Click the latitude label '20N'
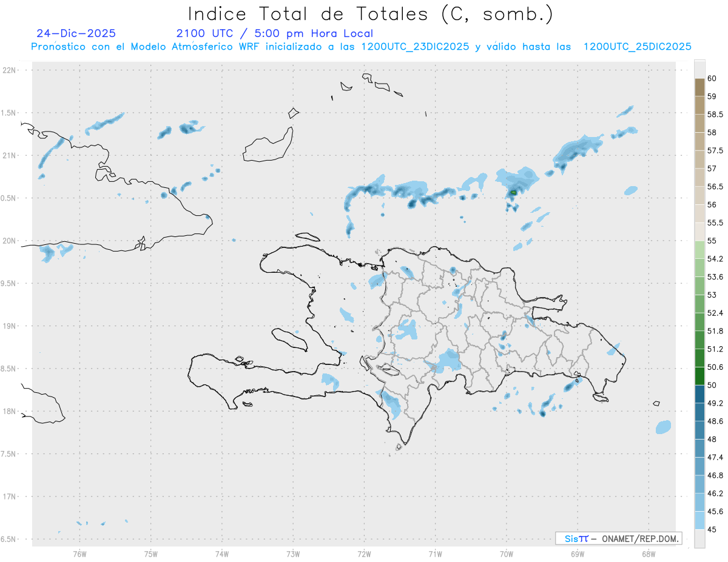Image resolution: width=728 pixels, height=562 pixels. coord(10,241)
